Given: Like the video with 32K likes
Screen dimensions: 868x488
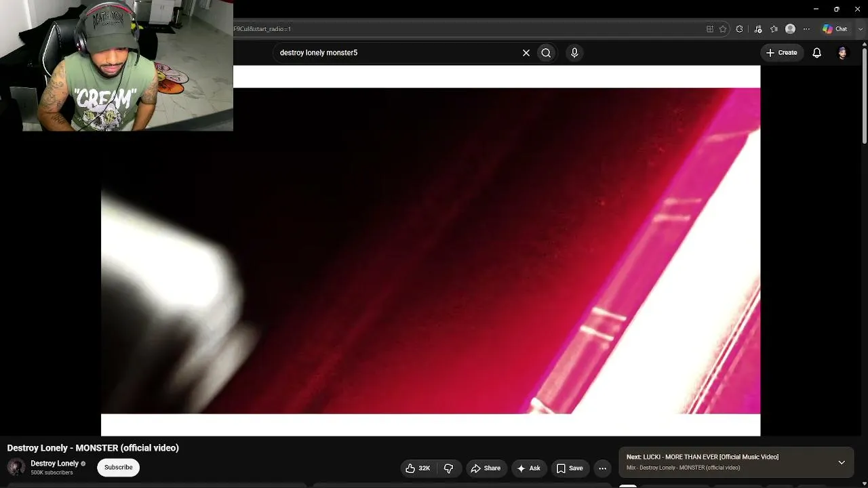Looking at the screenshot, I should click(x=418, y=468).
